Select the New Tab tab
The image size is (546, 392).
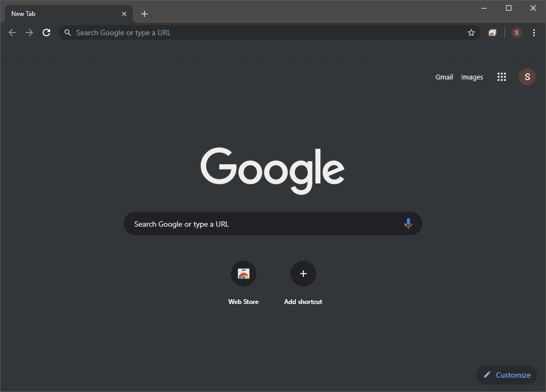pos(69,14)
